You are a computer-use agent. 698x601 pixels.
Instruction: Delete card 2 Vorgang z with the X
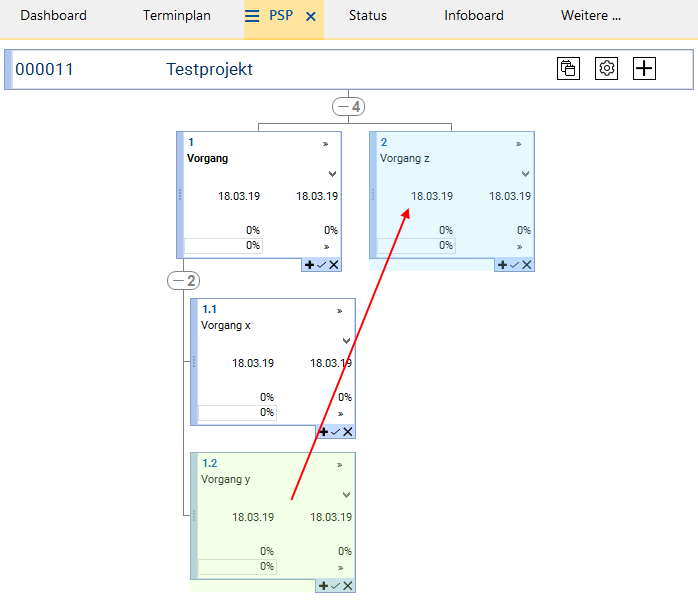pyautogui.click(x=527, y=265)
